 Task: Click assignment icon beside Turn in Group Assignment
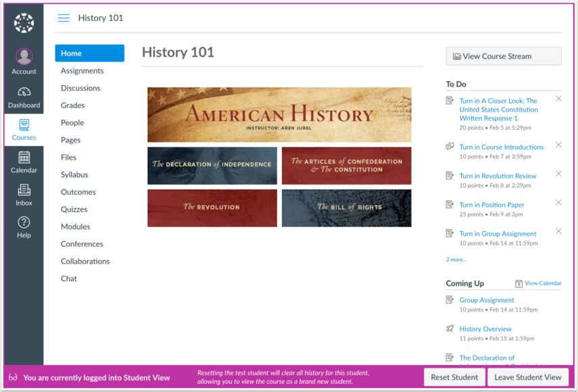[x=450, y=233]
